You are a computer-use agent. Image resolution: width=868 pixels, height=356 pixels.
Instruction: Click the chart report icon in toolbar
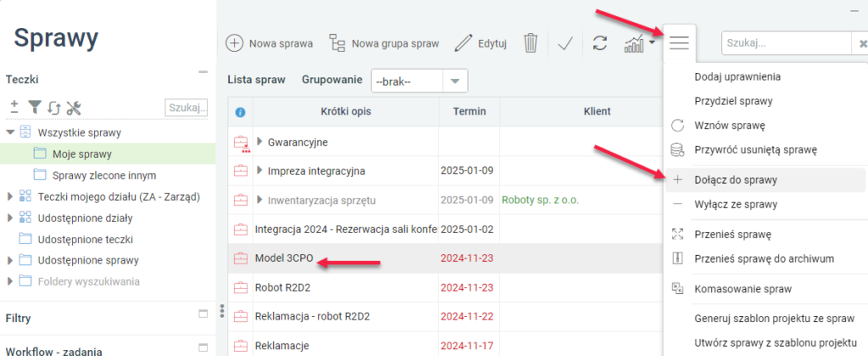pos(634,43)
